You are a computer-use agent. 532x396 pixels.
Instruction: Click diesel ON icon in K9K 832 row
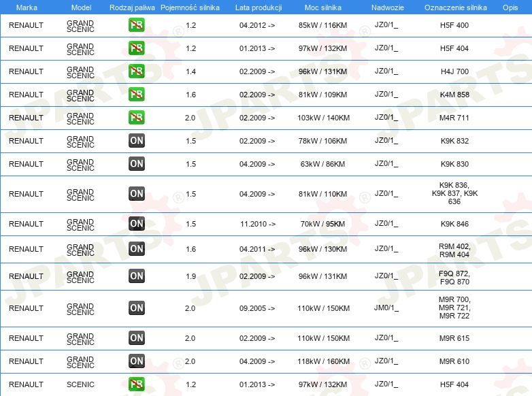click(136, 140)
